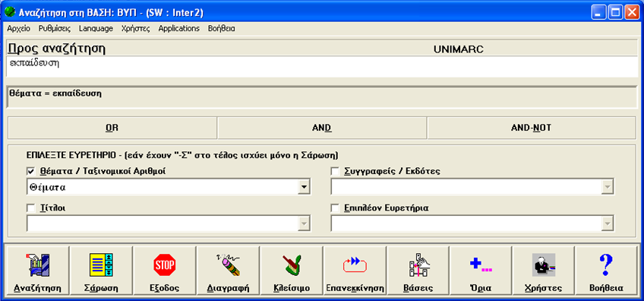Viewport: 644px width, 301px height.
Task: Click the UNIMARC label
Action: click(x=459, y=49)
